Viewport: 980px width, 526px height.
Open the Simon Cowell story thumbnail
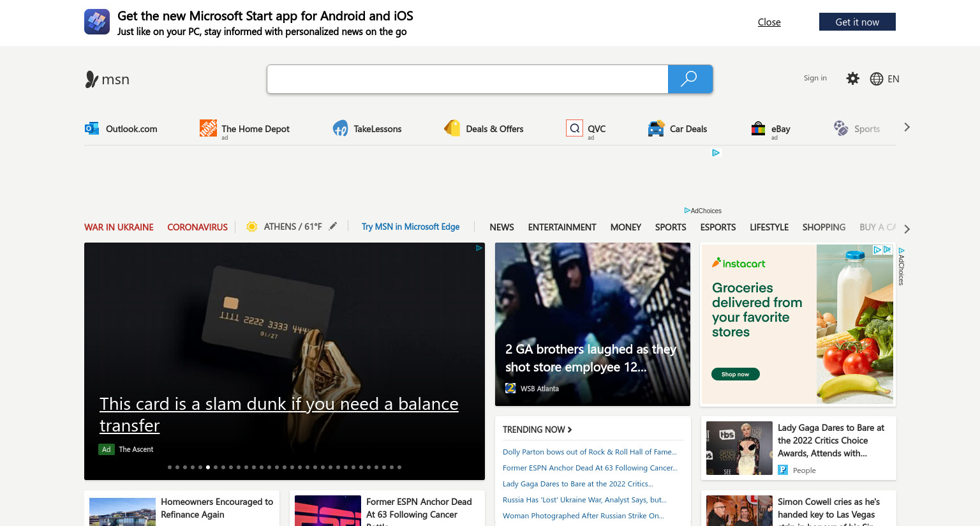[x=739, y=511]
